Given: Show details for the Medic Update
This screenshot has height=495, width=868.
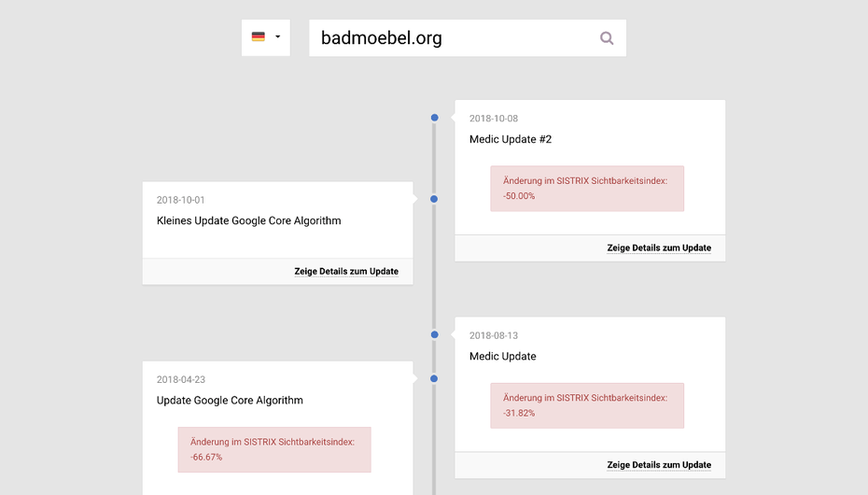Looking at the screenshot, I should click(659, 464).
